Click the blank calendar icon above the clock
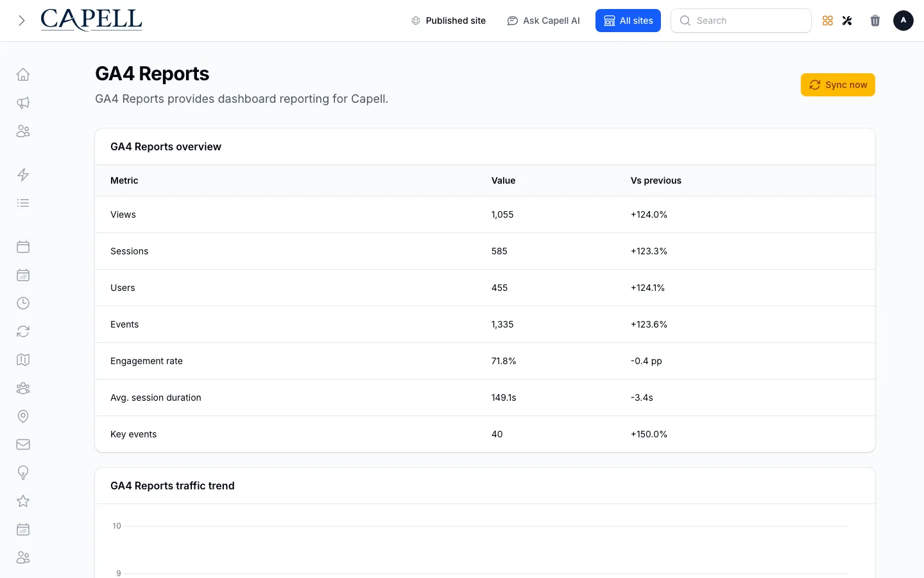 click(23, 247)
